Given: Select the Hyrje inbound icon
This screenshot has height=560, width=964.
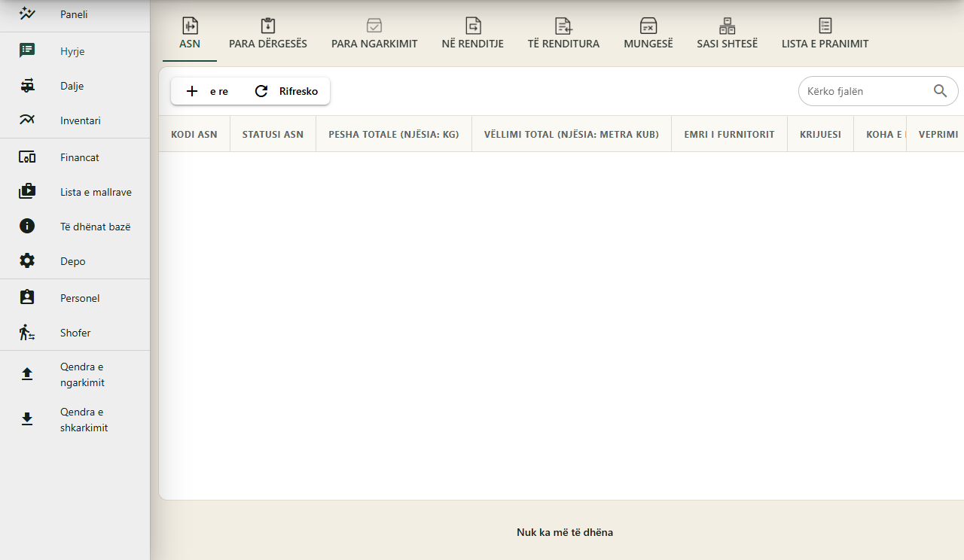Looking at the screenshot, I should click(27, 51).
